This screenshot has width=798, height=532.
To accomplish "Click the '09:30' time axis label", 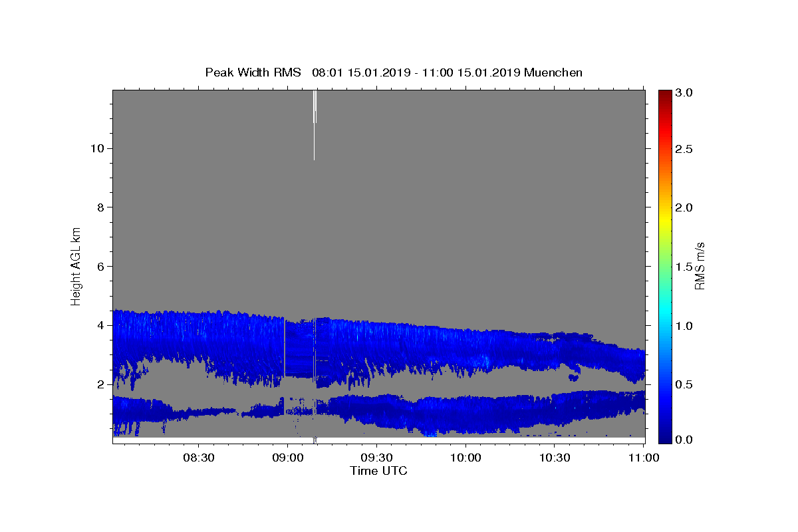I will pyautogui.click(x=377, y=458).
